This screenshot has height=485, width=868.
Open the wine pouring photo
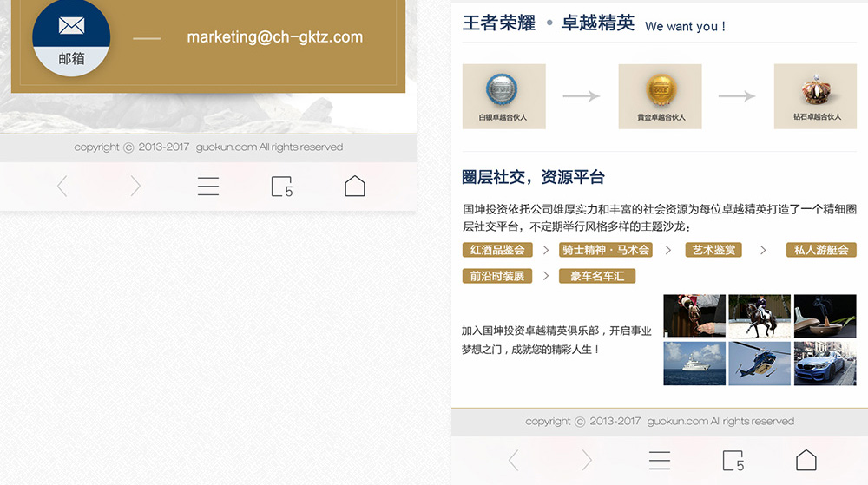point(694,316)
